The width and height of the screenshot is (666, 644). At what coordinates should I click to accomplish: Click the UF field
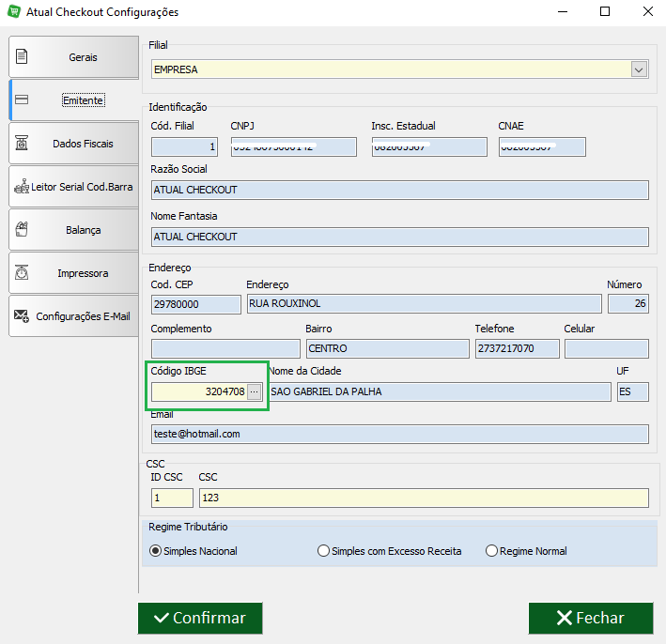pos(633,391)
